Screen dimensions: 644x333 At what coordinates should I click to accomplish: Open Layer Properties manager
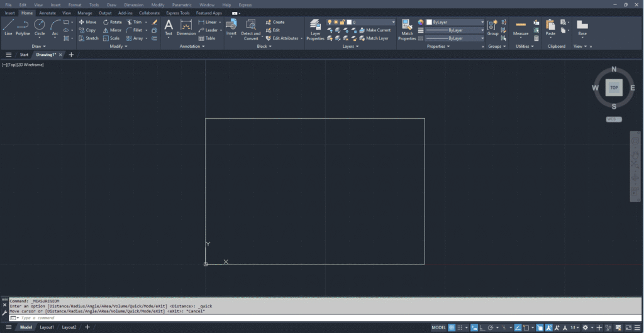(316, 30)
